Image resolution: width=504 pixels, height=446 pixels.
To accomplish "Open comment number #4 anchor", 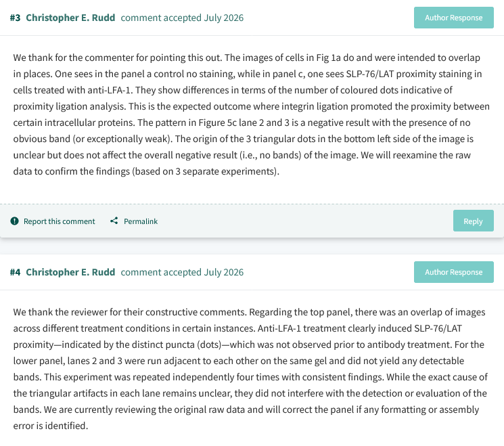I will [15, 272].
